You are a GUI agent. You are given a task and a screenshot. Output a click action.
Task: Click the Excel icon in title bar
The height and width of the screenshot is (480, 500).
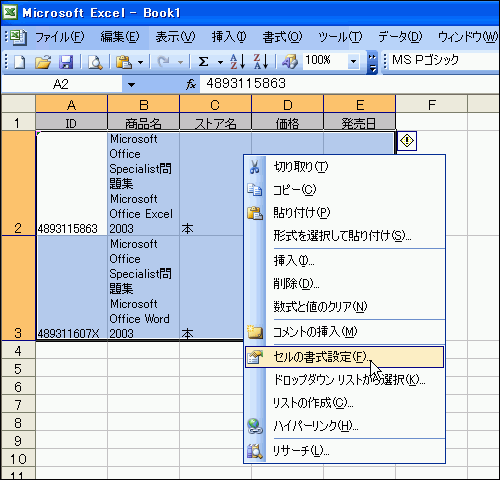(x=11, y=13)
